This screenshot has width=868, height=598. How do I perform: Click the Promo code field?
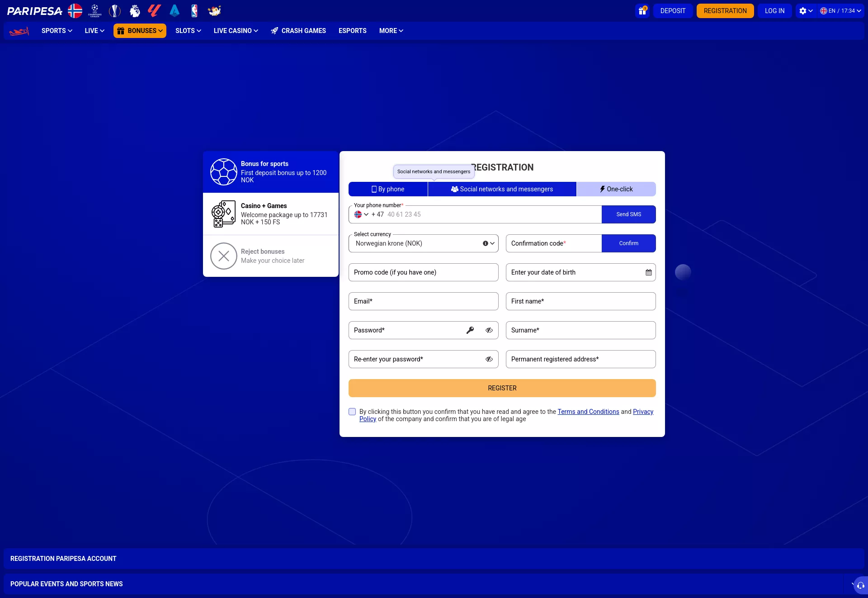(424, 272)
